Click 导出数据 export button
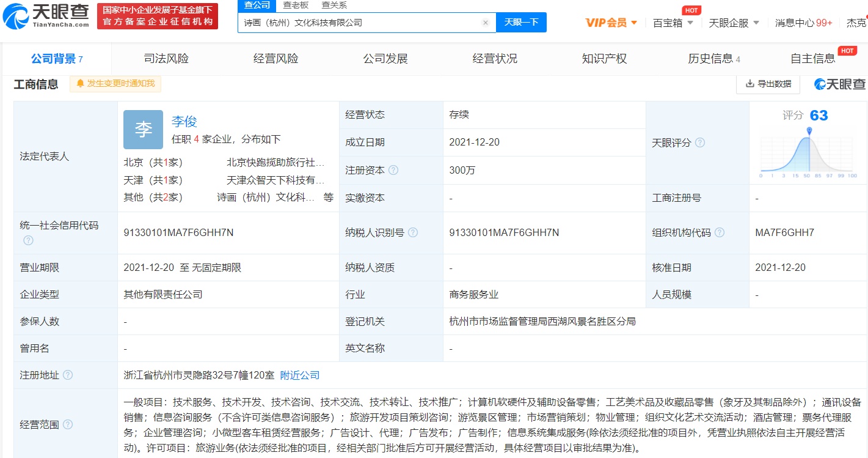The width and height of the screenshot is (868, 458). 768,84
